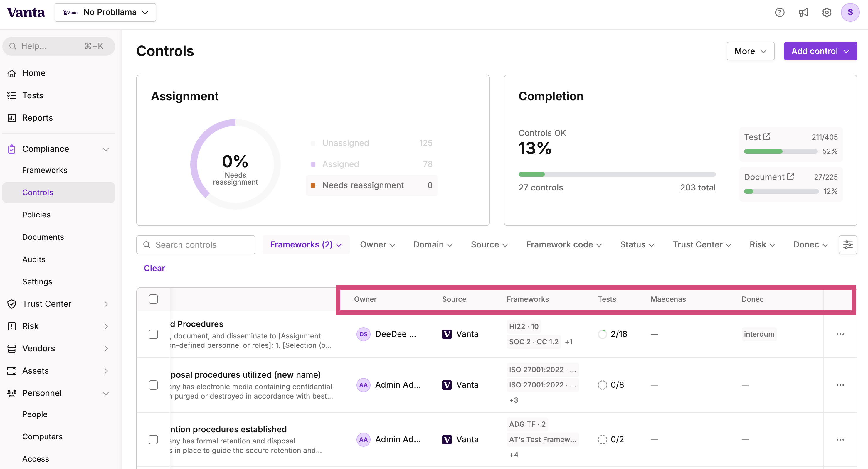This screenshot has width=868, height=469.
Task: Open the help icon in the top bar
Action: pyautogui.click(x=780, y=12)
